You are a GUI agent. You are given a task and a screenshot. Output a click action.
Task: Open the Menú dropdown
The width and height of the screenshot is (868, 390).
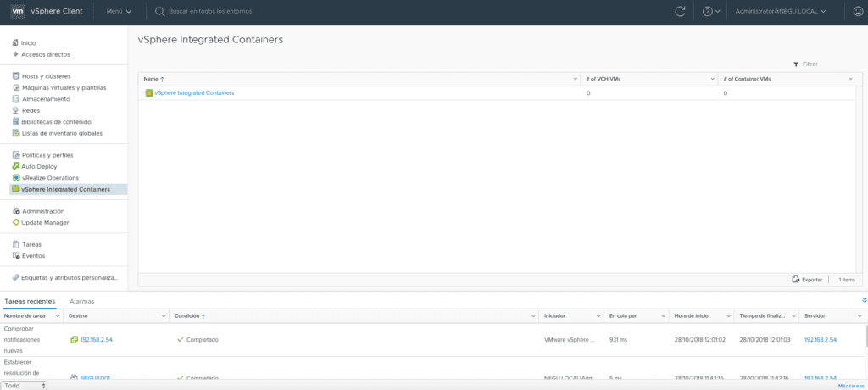pyautogui.click(x=119, y=11)
